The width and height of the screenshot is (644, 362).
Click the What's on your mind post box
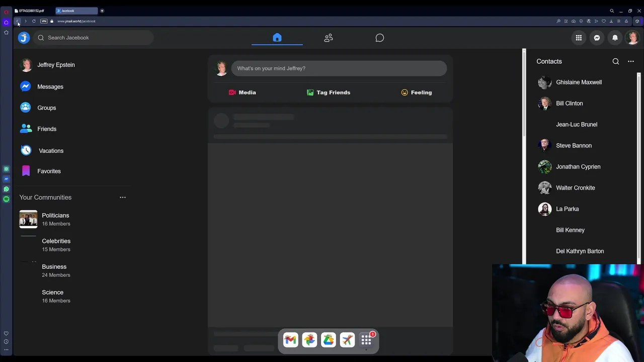pyautogui.click(x=339, y=68)
